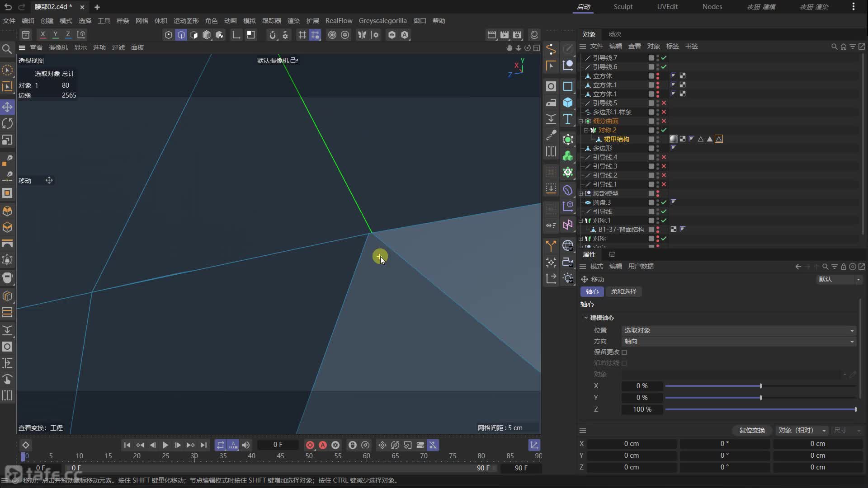The image size is (868, 488).
Task: Toggle Y axis lock icon
Action: point(55,34)
